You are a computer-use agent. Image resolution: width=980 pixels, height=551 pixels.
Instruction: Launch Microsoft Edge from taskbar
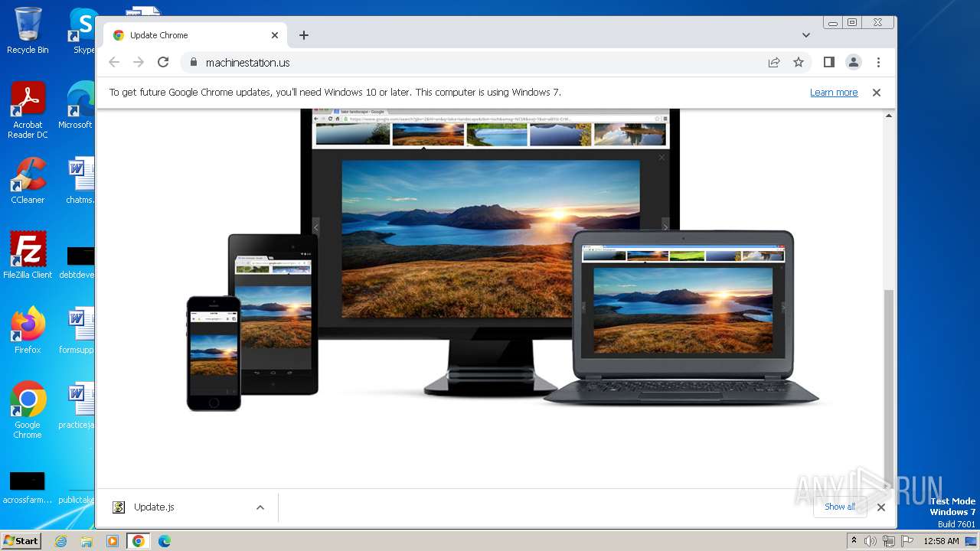tap(165, 541)
